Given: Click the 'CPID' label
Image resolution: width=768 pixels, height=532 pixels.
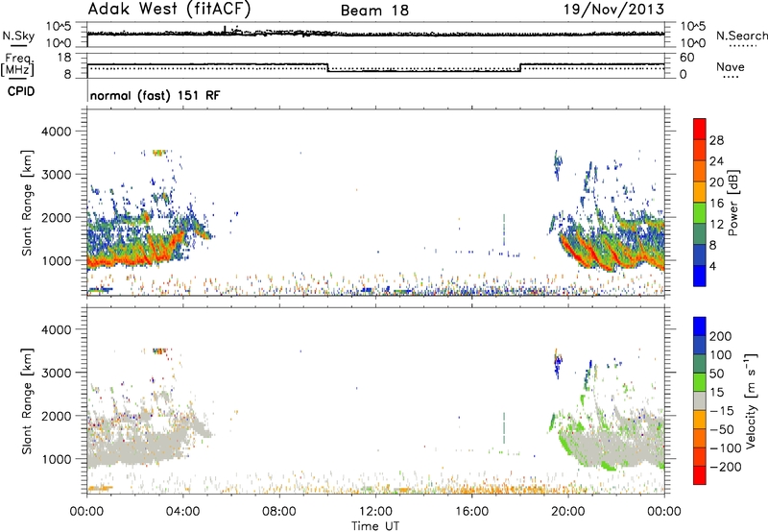Looking at the screenshot, I should pos(21,91).
